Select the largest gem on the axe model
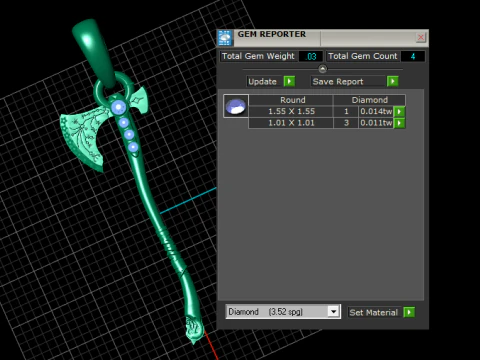The height and width of the screenshot is (360, 480). (118, 107)
